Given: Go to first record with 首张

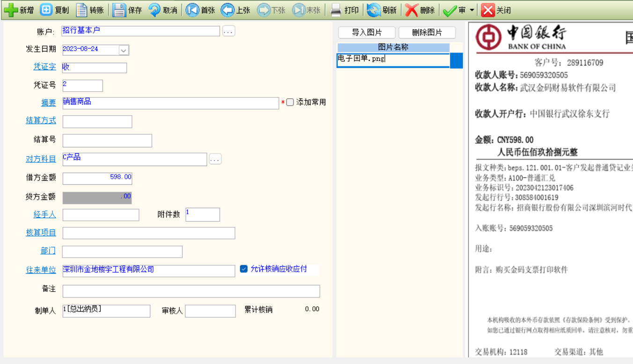Looking at the screenshot, I should pyautogui.click(x=192, y=10).
